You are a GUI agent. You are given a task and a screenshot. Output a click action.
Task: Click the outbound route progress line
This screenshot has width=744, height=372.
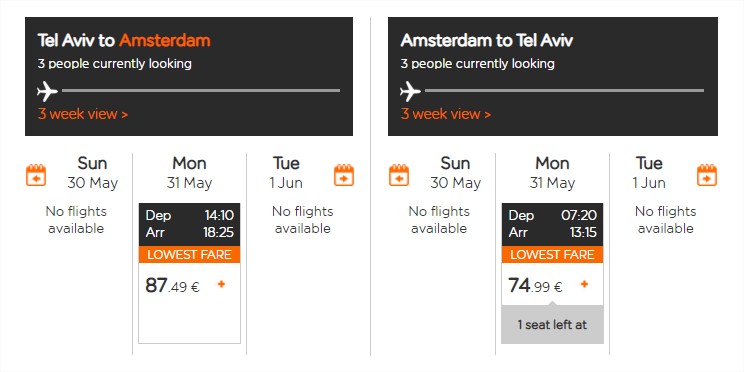[201, 90]
